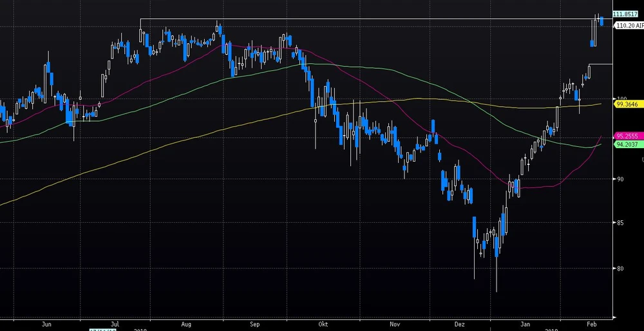Select the magenta 95.2555 moving average label

coord(627,136)
